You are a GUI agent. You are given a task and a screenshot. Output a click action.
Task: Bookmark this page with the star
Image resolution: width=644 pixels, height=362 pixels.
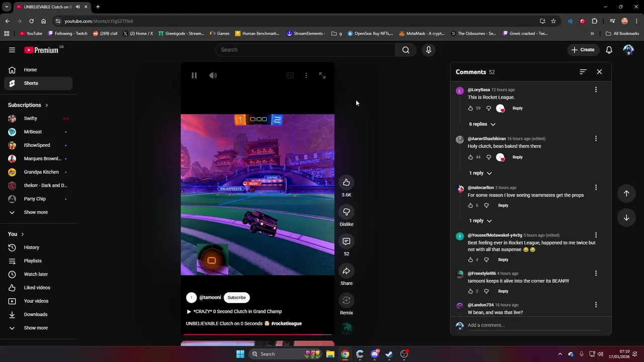(x=553, y=21)
